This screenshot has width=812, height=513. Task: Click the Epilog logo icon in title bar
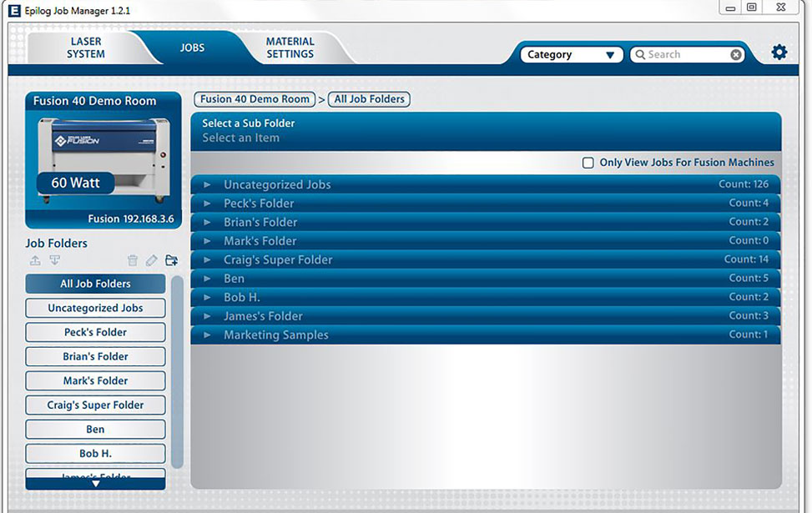[13, 10]
